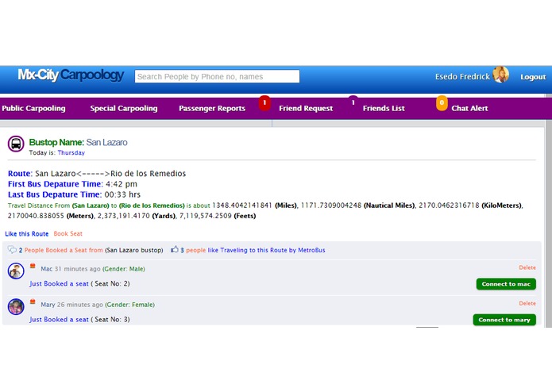The width and height of the screenshot is (552, 392).
Task: Open the Friend Request menu item
Action: point(306,108)
